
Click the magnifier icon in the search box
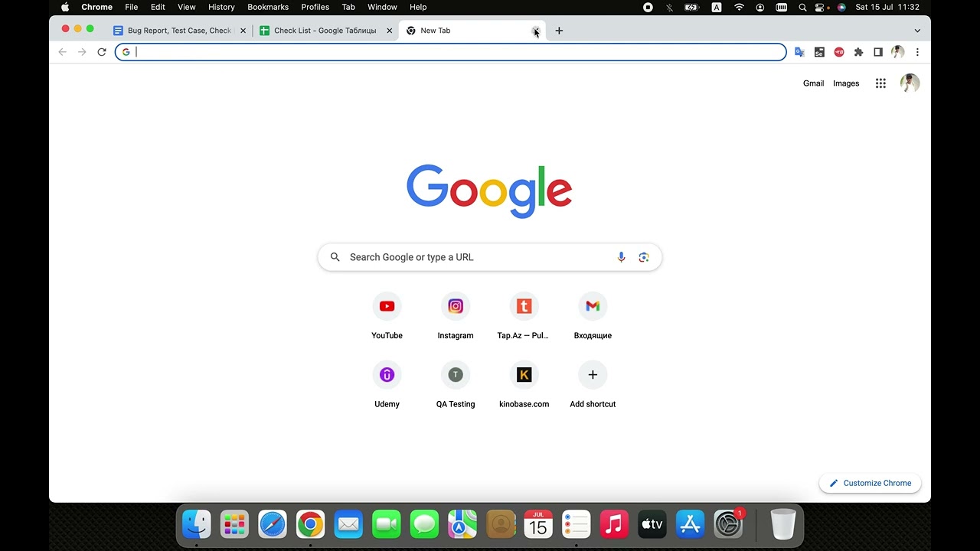(335, 257)
